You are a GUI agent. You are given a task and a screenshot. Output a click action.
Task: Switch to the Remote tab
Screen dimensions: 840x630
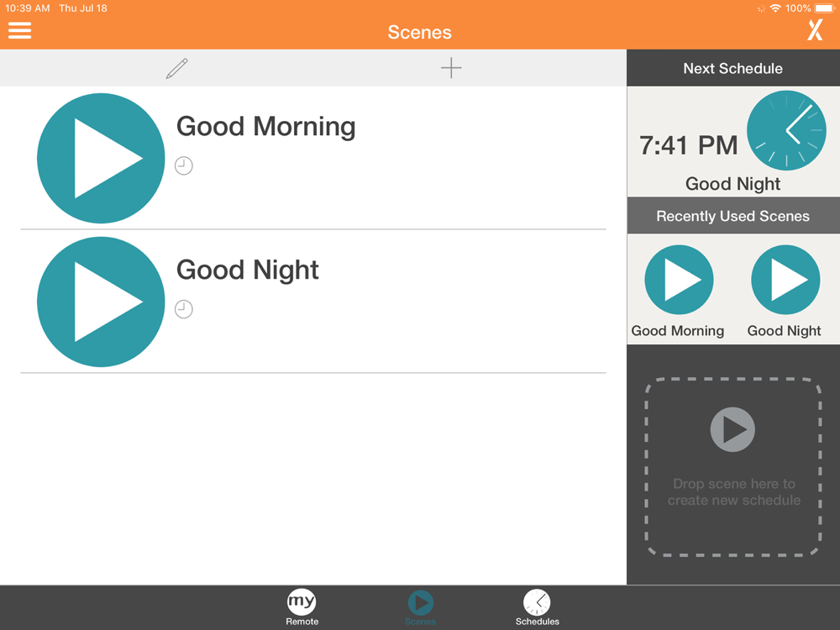click(x=302, y=607)
